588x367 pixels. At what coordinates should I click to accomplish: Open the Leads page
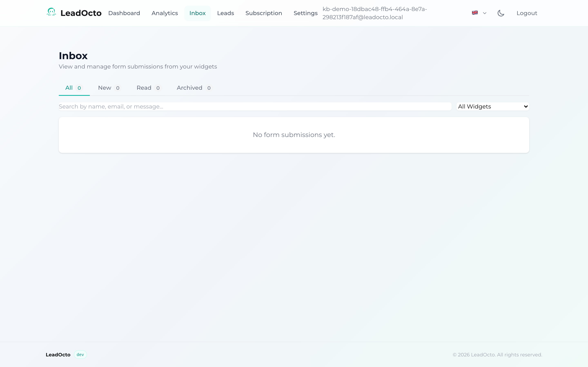pos(225,13)
